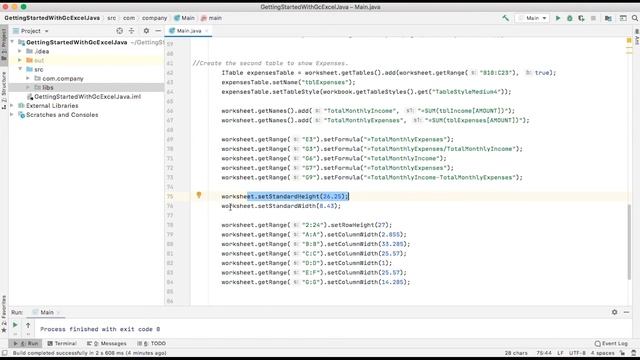640x360 pixels.
Task: Place cursor on setStandardWidth line
Action: click(281, 206)
